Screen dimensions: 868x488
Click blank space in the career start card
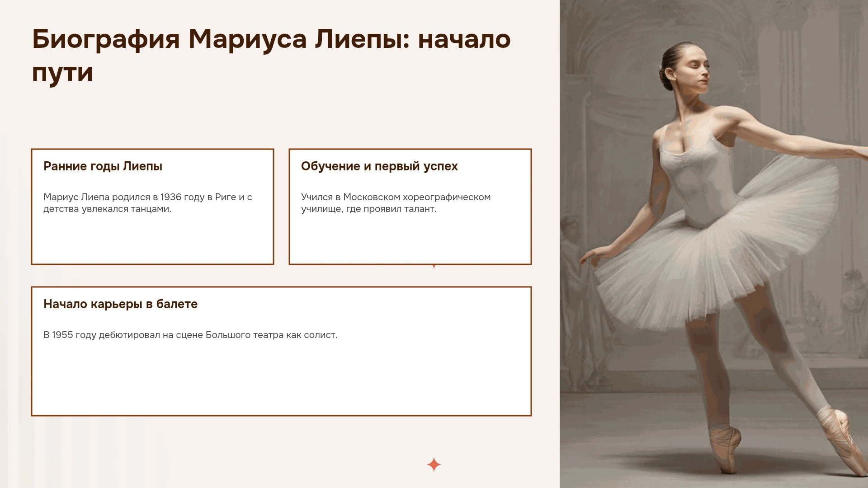pos(281,380)
